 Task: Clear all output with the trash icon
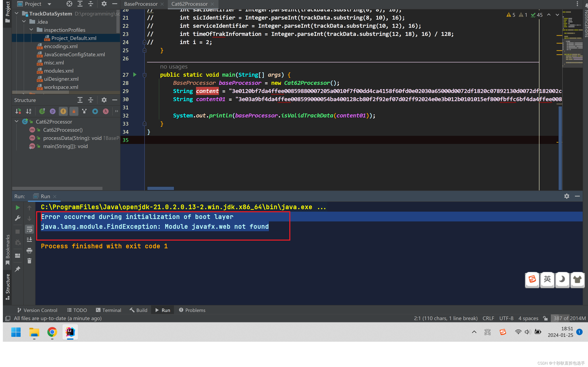click(29, 261)
